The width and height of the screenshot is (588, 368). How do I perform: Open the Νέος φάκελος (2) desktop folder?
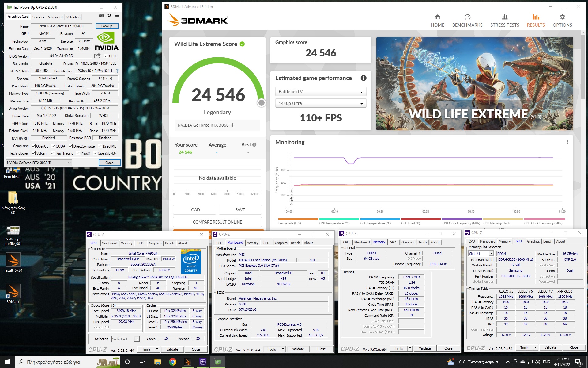[13, 197]
